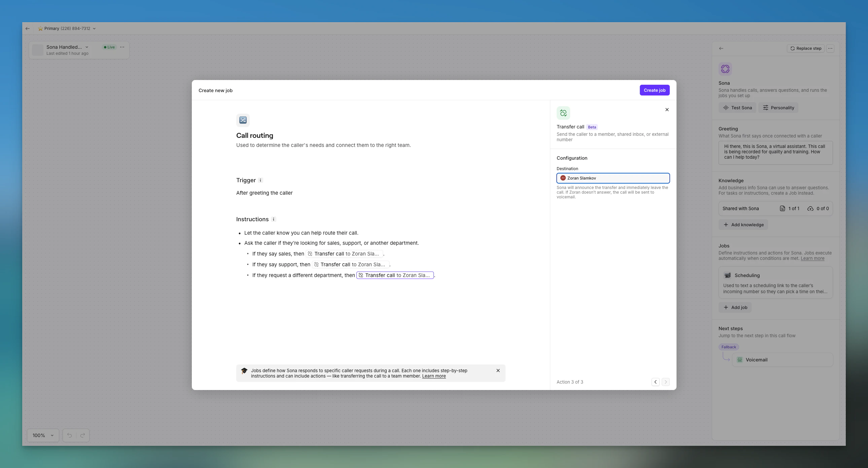Image resolution: width=868 pixels, height=468 pixels.
Task: Click the green Transfer call icon
Action: pyautogui.click(x=563, y=113)
